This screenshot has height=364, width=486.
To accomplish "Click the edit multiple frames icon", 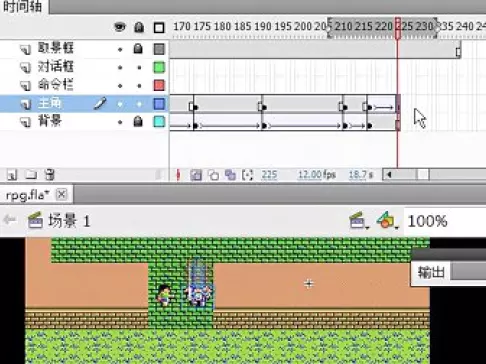I will pyautogui.click(x=230, y=175).
